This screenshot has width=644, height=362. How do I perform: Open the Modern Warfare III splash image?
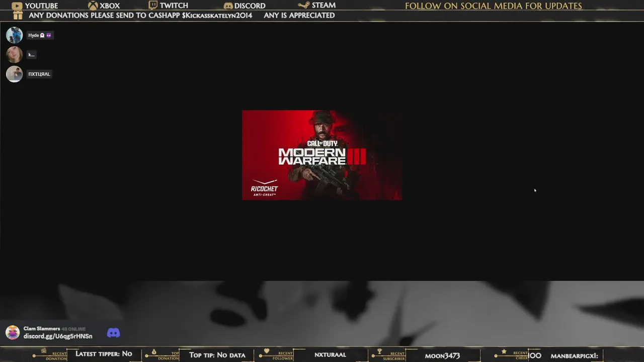pos(322,155)
